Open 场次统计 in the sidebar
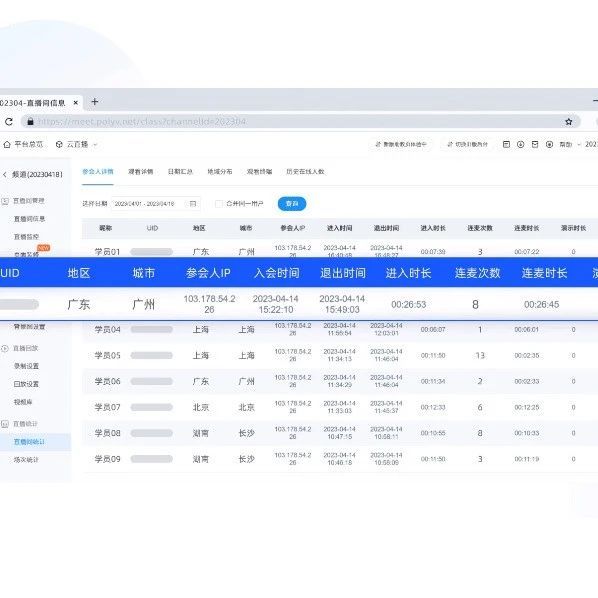Screen dimensions: 598x598 click(x=26, y=460)
